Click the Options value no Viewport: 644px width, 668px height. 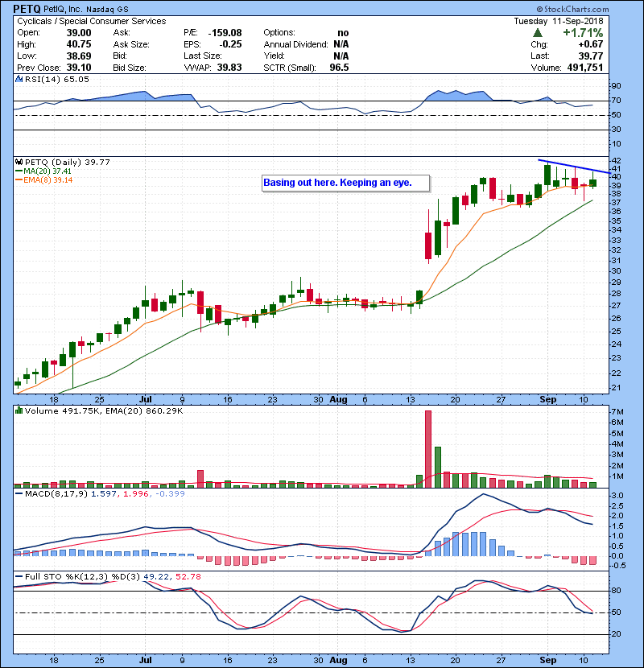pos(343,33)
